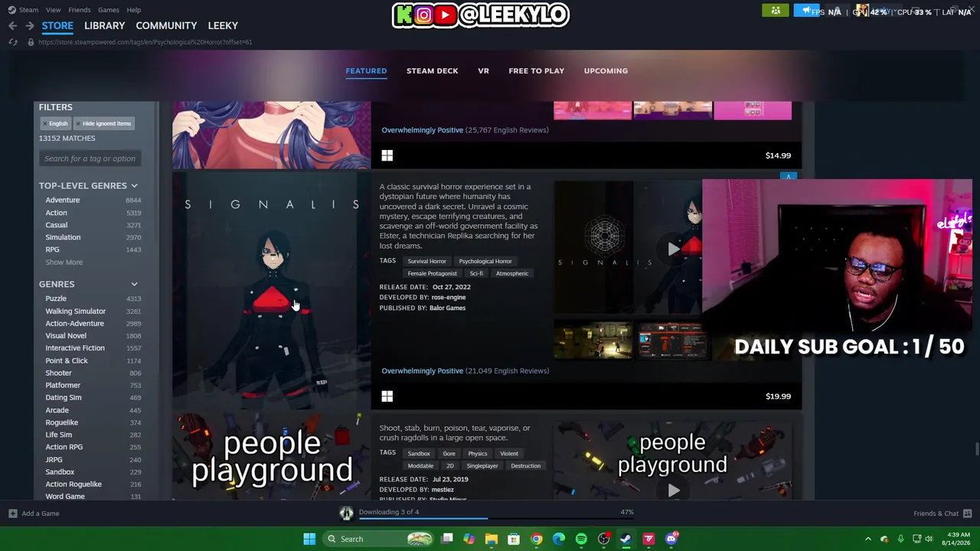This screenshot has width=980, height=551.
Task: Click the site lock icon beside the URL
Action: (31, 42)
